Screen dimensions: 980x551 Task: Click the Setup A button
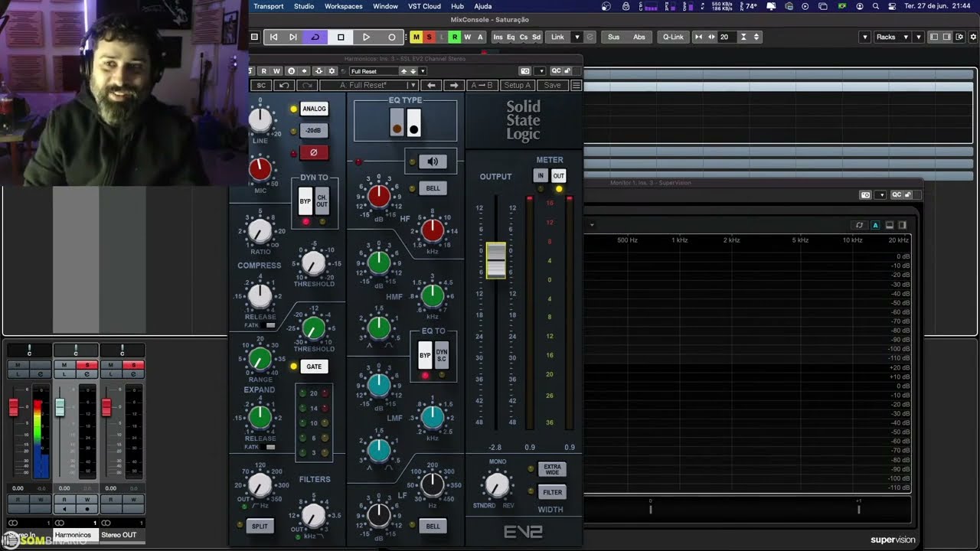coord(518,85)
